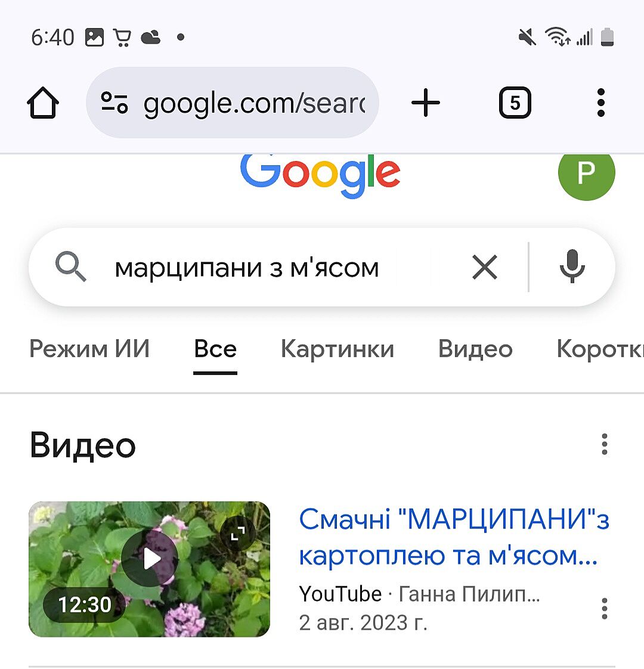This screenshot has width=644, height=669.
Task: Open more options for YouTube result
Action: (x=604, y=608)
